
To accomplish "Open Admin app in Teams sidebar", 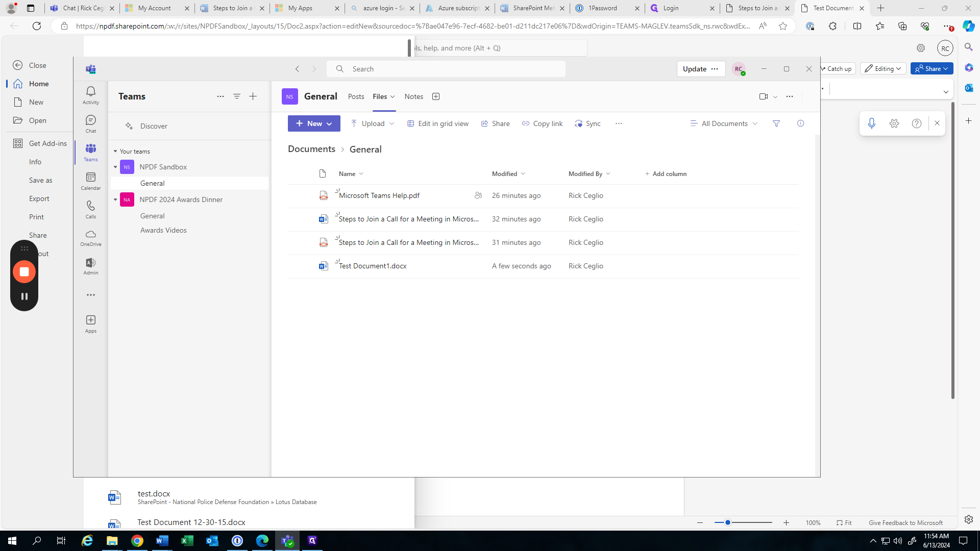I will (90, 266).
